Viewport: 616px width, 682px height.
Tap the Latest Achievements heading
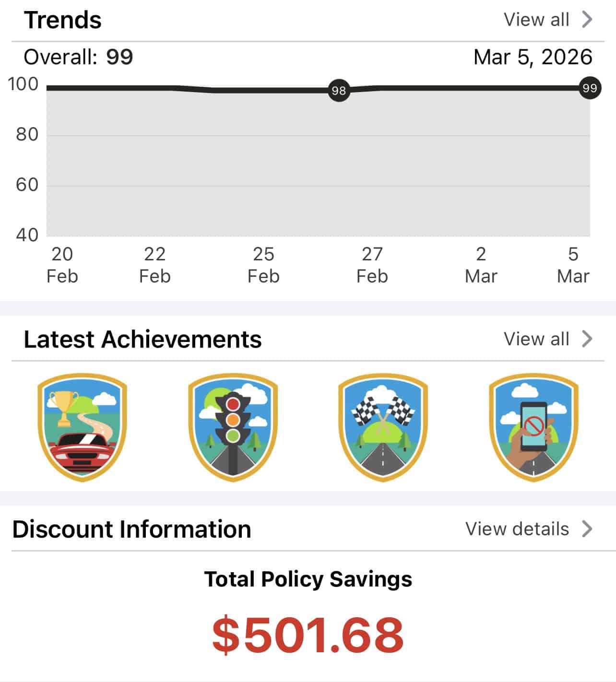(x=142, y=339)
